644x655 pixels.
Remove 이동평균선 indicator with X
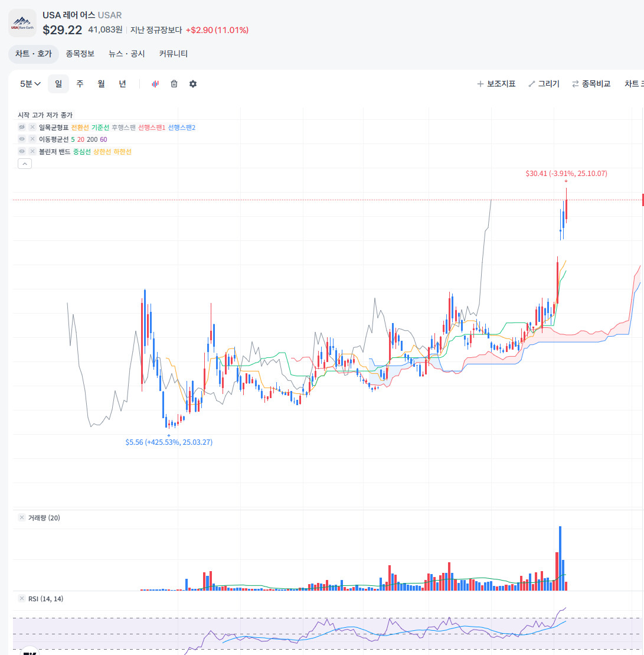click(32, 139)
